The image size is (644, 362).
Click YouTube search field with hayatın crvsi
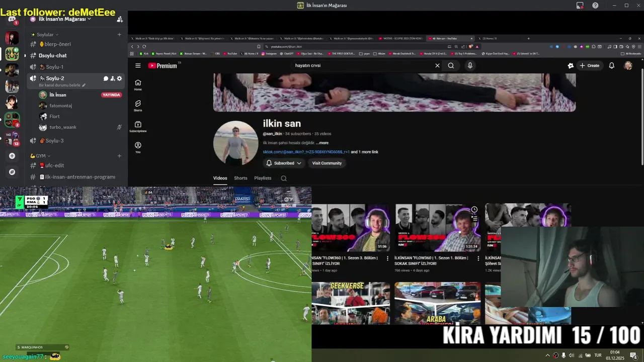pos(362,65)
